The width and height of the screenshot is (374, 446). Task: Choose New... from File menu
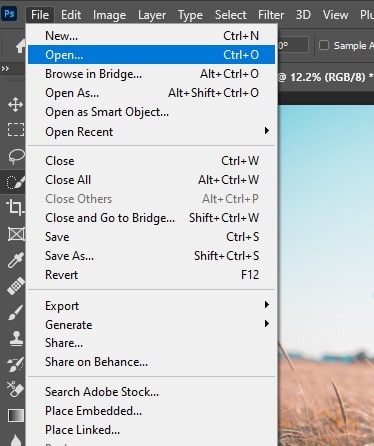pyautogui.click(x=151, y=36)
